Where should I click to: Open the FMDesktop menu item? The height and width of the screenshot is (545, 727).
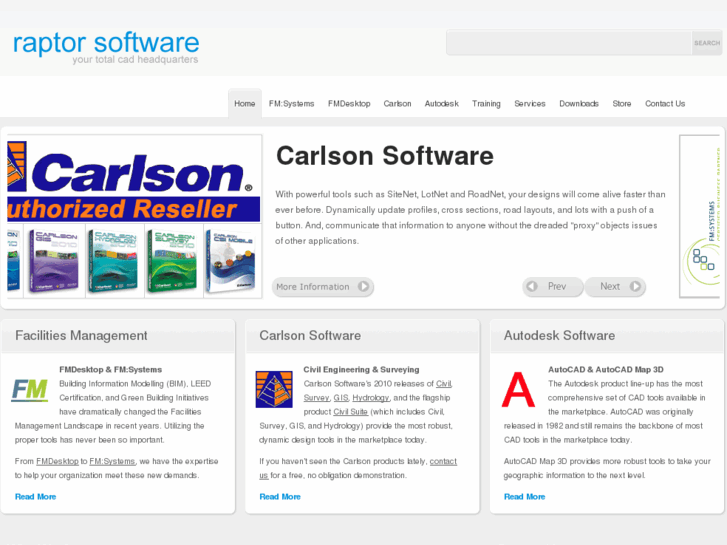349,103
